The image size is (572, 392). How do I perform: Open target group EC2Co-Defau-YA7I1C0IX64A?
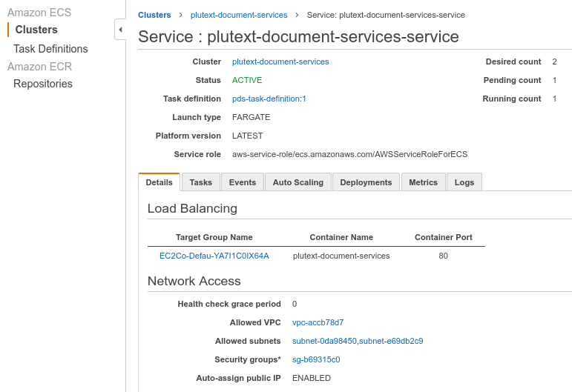pos(214,256)
